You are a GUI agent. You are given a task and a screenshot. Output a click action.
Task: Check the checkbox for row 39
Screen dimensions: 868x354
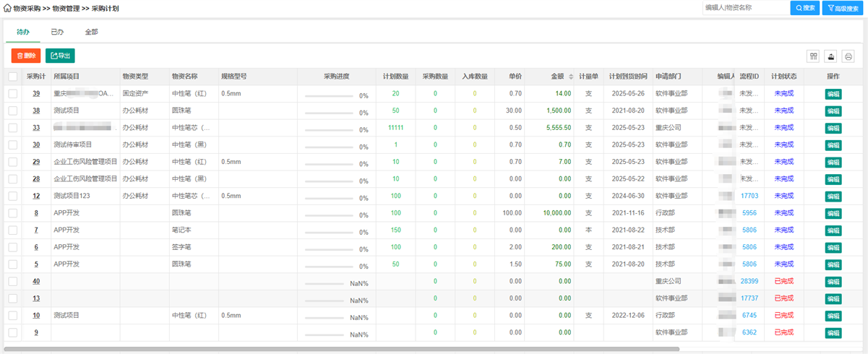[x=13, y=94]
